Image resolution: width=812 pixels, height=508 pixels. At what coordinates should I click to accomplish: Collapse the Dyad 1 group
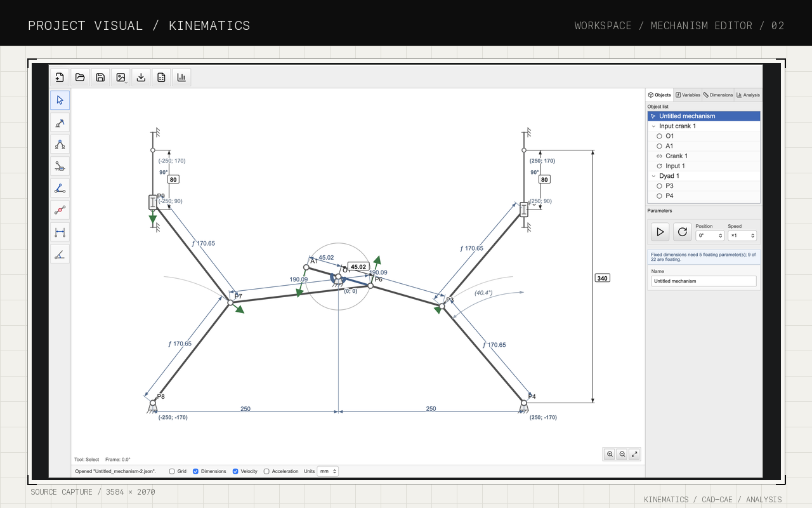[654, 176]
